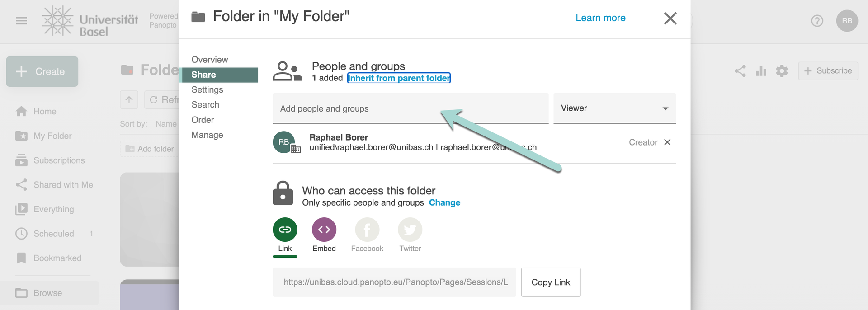Click the Facebook share icon
Viewport: 868px width, 310px height.
[367, 230]
